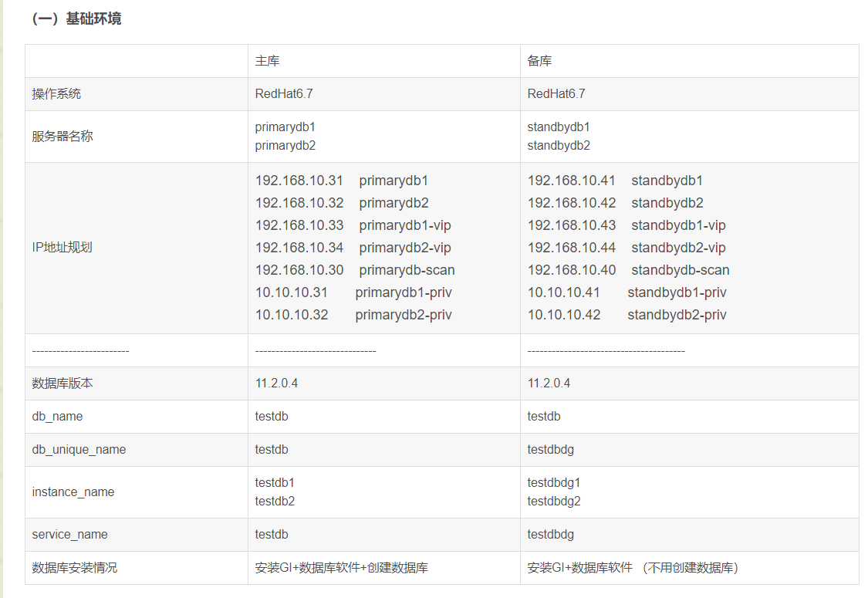Select server name standbydb2 text
The width and height of the screenshot is (868, 598).
559,146
